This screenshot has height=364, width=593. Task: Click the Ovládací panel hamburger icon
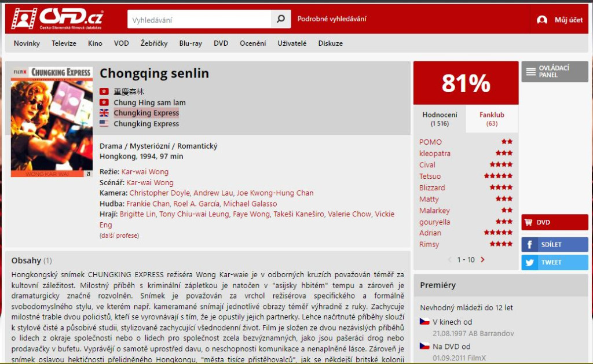coord(530,71)
